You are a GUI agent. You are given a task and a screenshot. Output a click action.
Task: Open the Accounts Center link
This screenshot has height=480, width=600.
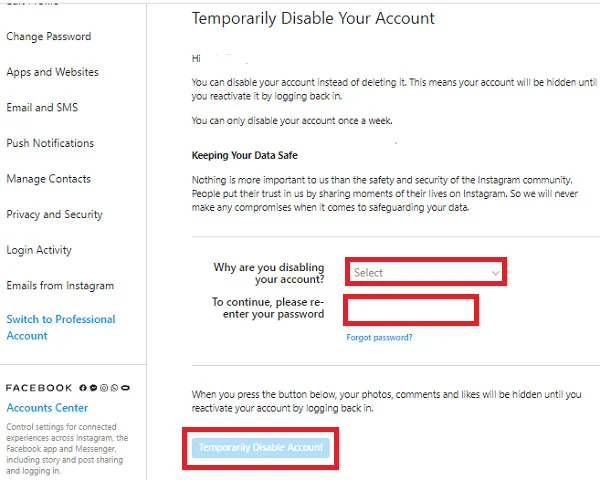pyautogui.click(x=47, y=408)
